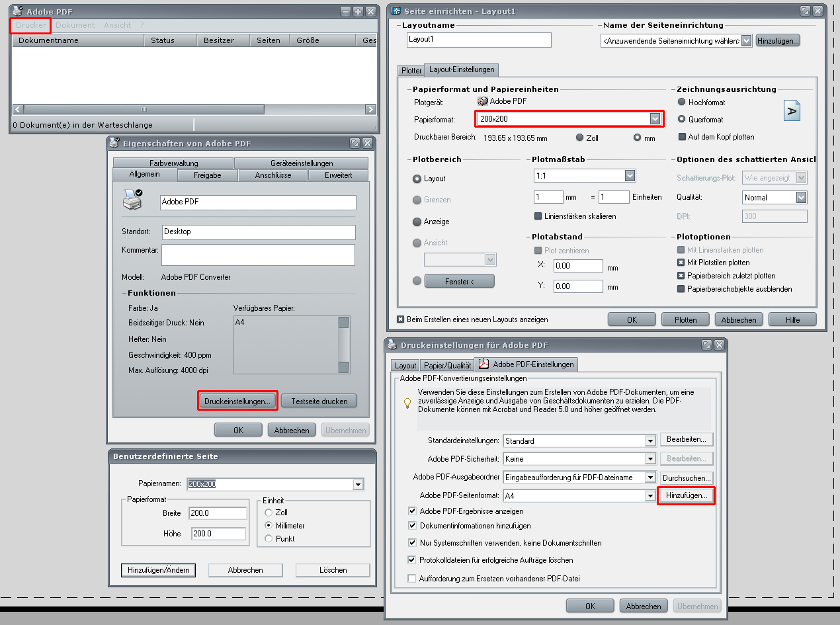Click the Layoutname text field
The height and width of the screenshot is (625, 840).
coord(479,40)
